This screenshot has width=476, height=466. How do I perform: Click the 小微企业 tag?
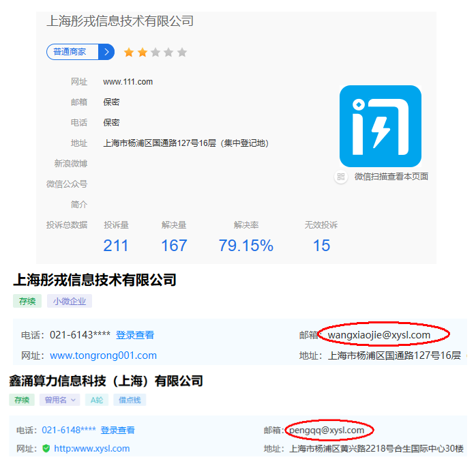pyautogui.click(x=70, y=301)
